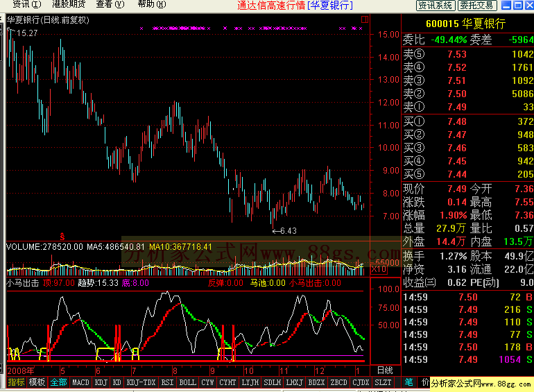Click the 委比 value -49.44%
534x392 pixels.
(449, 40)
